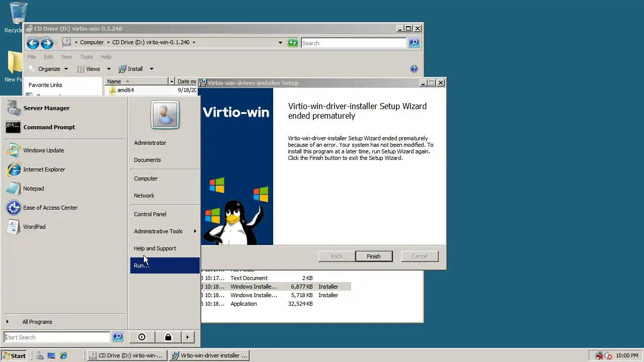The width and height of the screenshot is (644, 362).
Task: Select the 32,524 KB Application file
Action: (276, 304)
